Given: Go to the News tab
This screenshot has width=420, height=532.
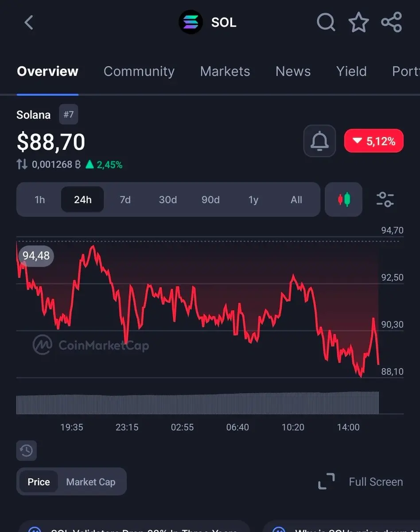Looking at the screenshot, I should coord(293,71).
